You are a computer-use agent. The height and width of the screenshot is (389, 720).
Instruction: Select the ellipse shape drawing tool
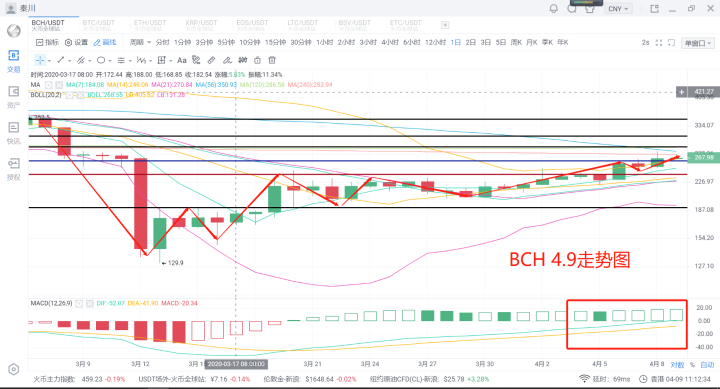(101, 60)
